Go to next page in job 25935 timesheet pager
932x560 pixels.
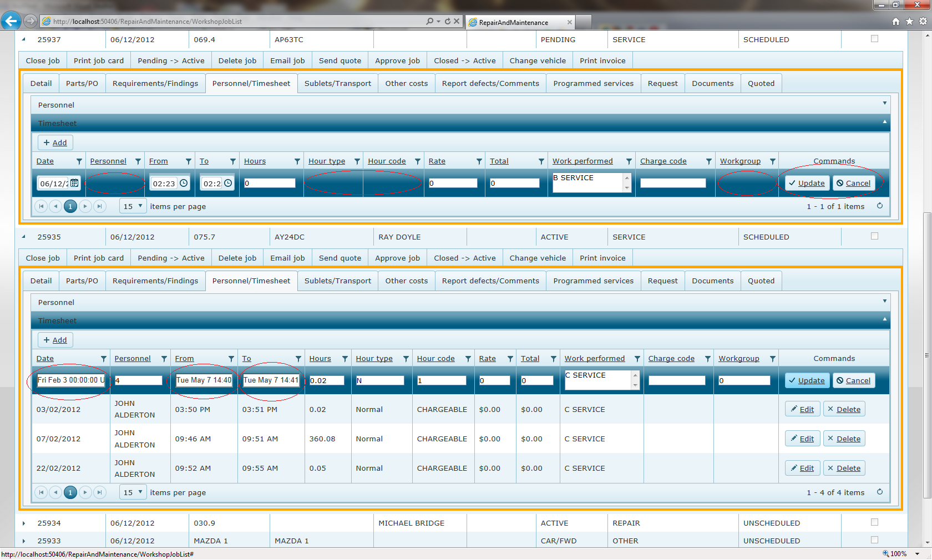[x=85, y=492]
